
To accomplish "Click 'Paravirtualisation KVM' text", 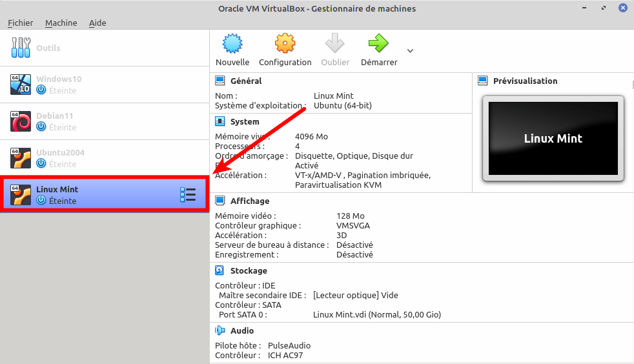I will click(338, 185).
